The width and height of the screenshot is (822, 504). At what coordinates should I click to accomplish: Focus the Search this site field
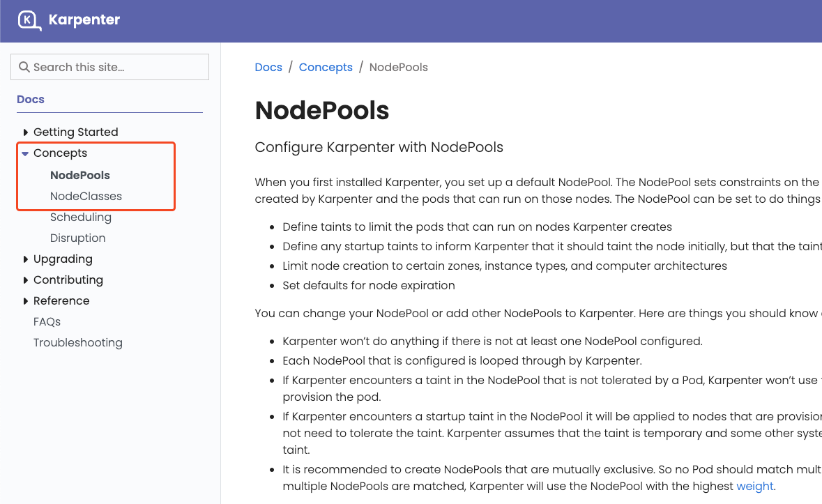click(x=109, y=67)
